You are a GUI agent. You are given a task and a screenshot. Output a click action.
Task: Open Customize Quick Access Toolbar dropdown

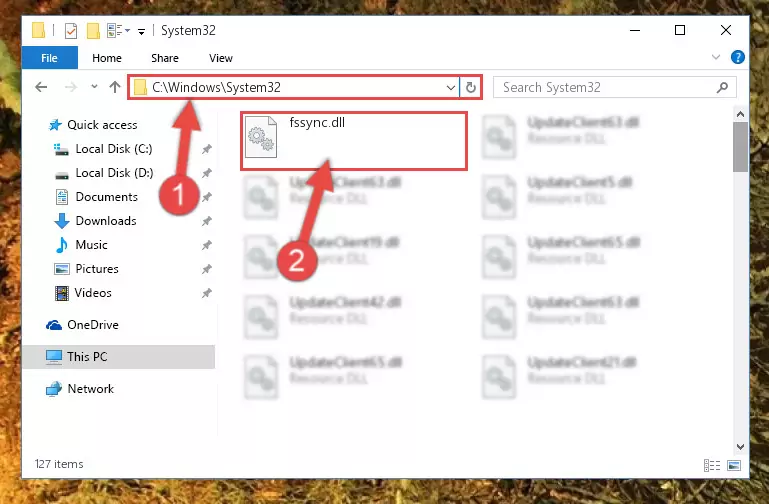click(141, 32)
